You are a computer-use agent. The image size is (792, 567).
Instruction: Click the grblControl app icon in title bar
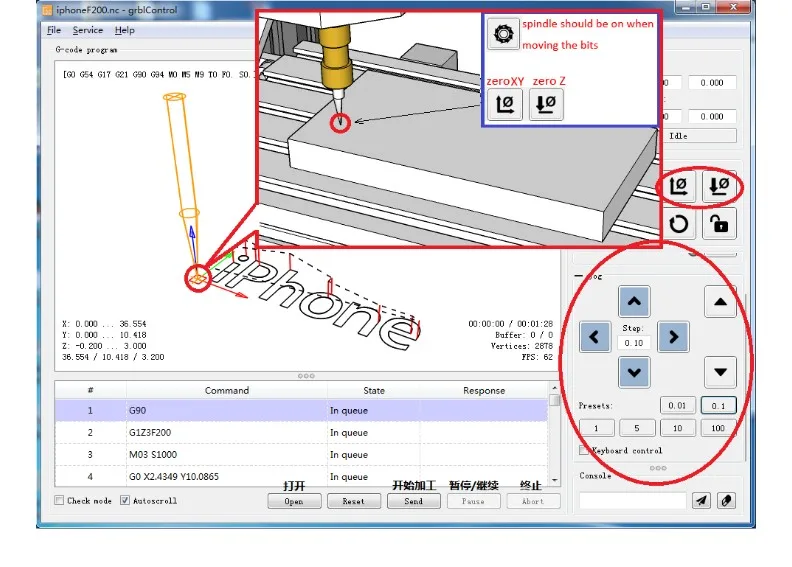(47, 10)
